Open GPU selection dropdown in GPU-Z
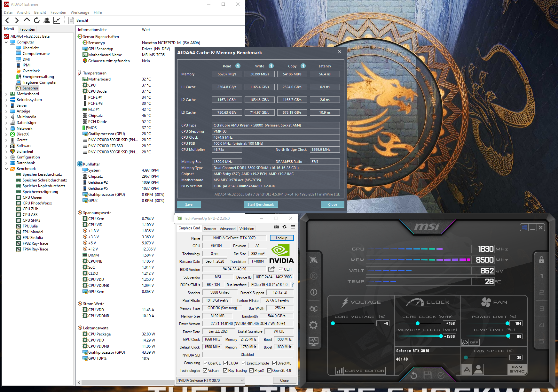558x392 pixels. click(211, 380)
